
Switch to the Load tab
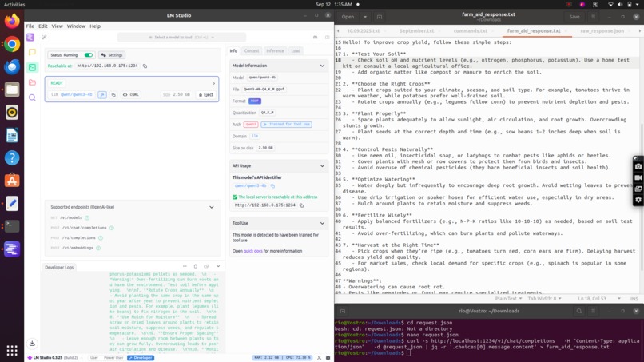pos(296,51)
